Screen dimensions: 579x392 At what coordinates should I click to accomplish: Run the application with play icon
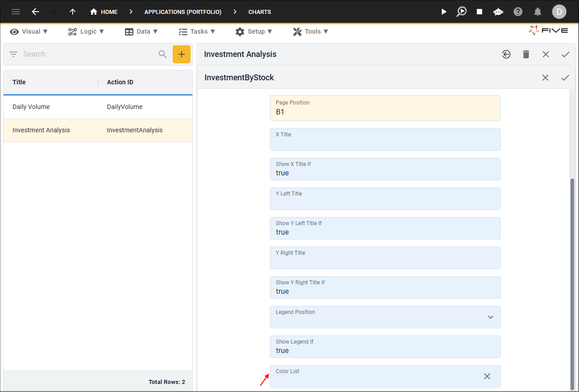point(444,12)
